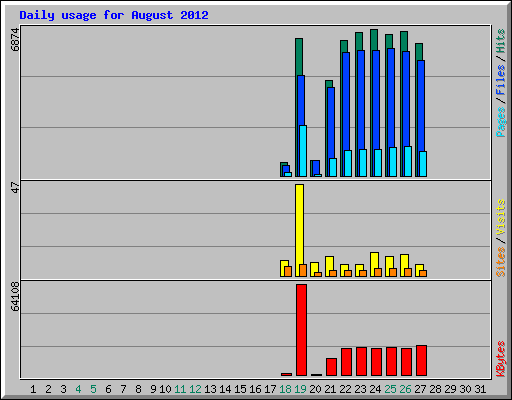Click the green day 5 axis label

pos(93,389)
